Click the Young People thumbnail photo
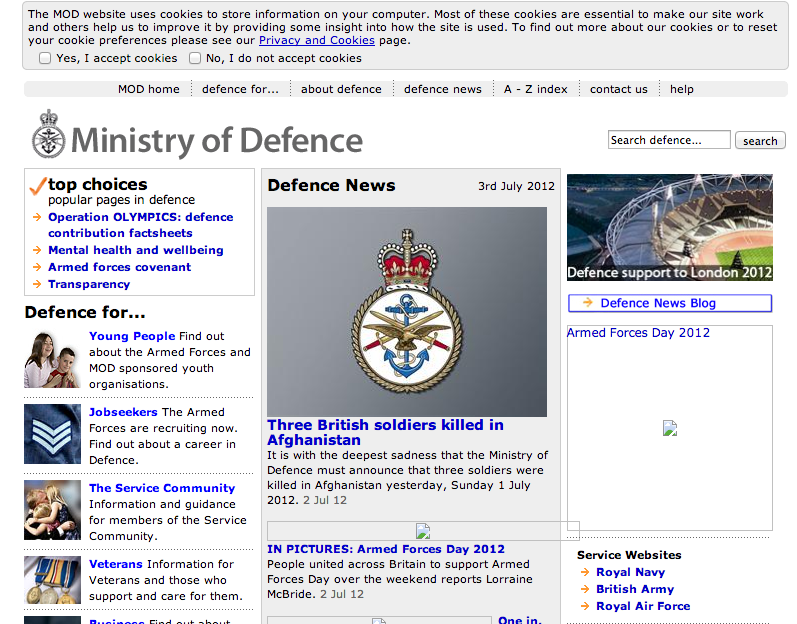797x624 pixels. [x=52, y=358]
